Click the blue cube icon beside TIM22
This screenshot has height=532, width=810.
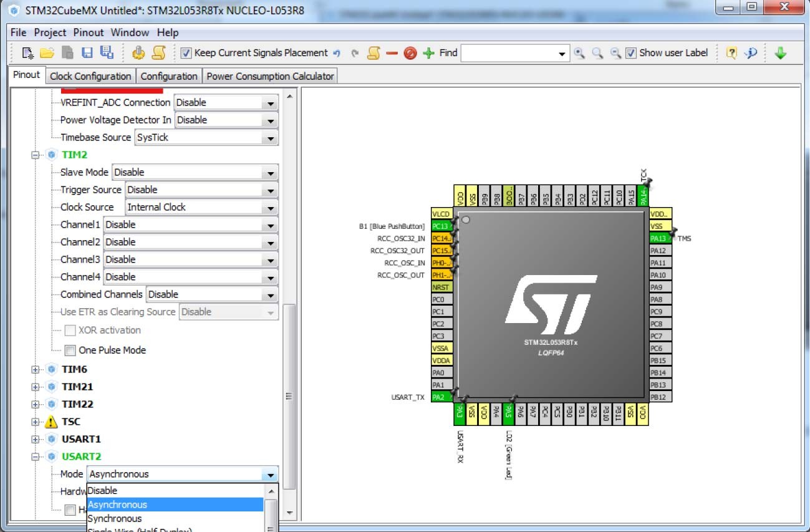(51, 404)
